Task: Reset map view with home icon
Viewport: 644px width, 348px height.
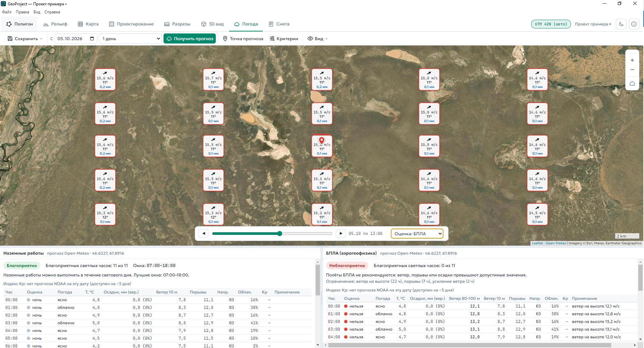Action: 632,83
